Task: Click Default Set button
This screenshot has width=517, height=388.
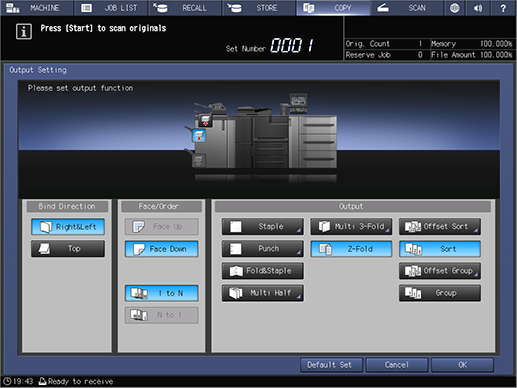Action: point(331,365)
